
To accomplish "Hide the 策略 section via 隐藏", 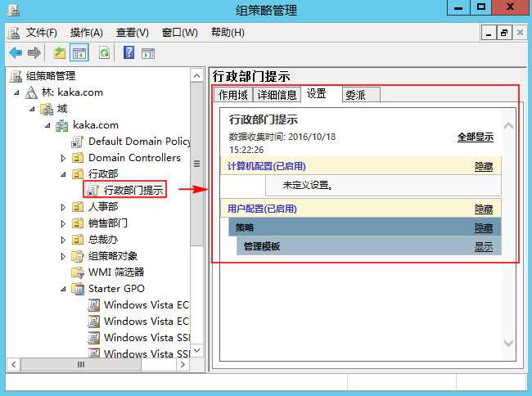I will click(x=484, y=227).
